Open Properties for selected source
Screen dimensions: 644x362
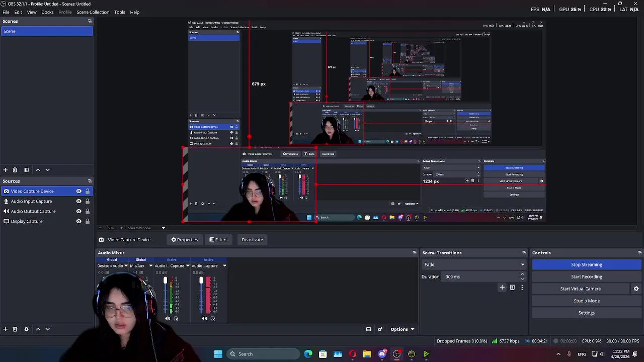(x=185, y=240)
